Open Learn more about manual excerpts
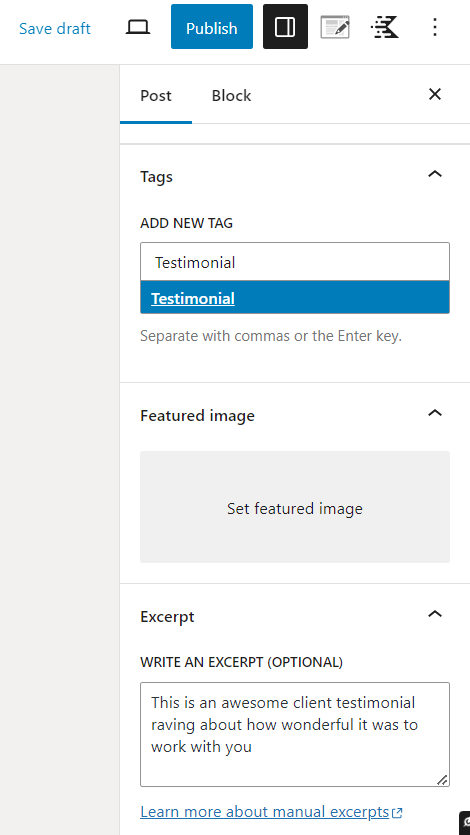This screenshot has width=470, height=835. (265, 812)
